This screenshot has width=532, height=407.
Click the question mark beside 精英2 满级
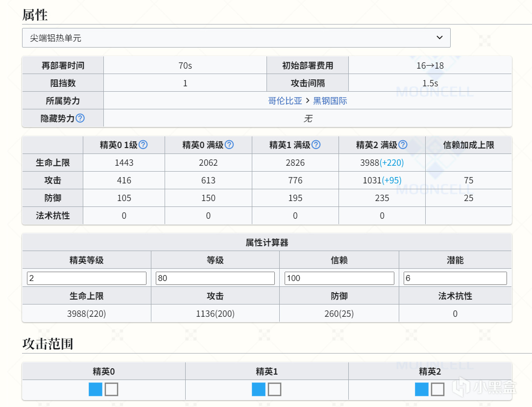point(403,145)
